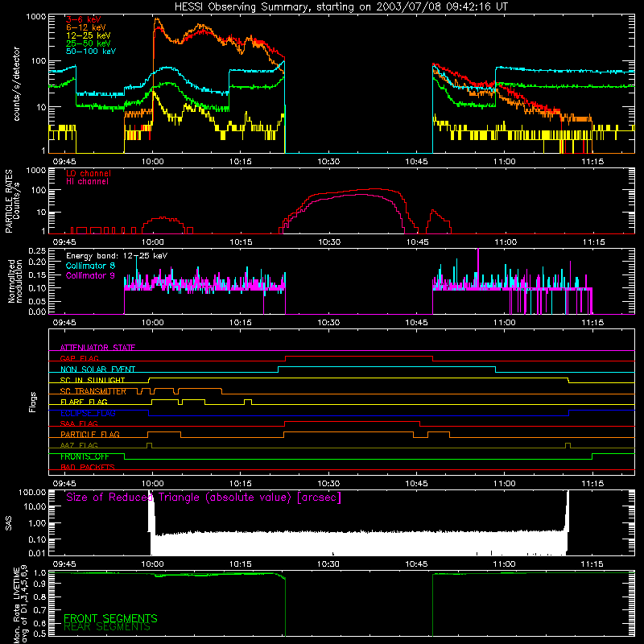Image resolution: width=644 pixels, height=644 pixels.
Task: Click the SC TRANSMITTER flag label
Action: [x=93, y=391]
